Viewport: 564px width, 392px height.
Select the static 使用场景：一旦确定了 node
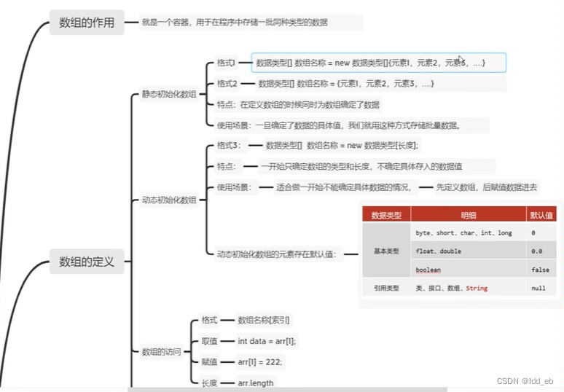pyautogui.click(x=351, y=125)
